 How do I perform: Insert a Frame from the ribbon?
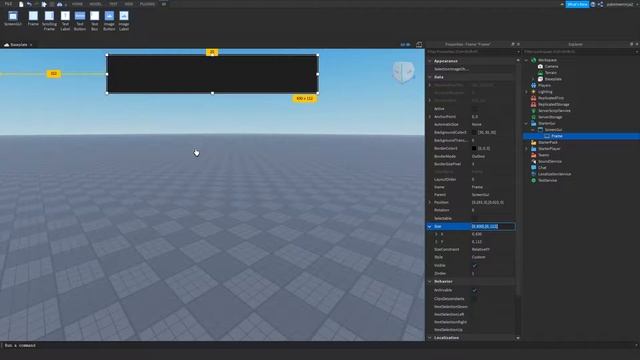(x=33, y=18)
